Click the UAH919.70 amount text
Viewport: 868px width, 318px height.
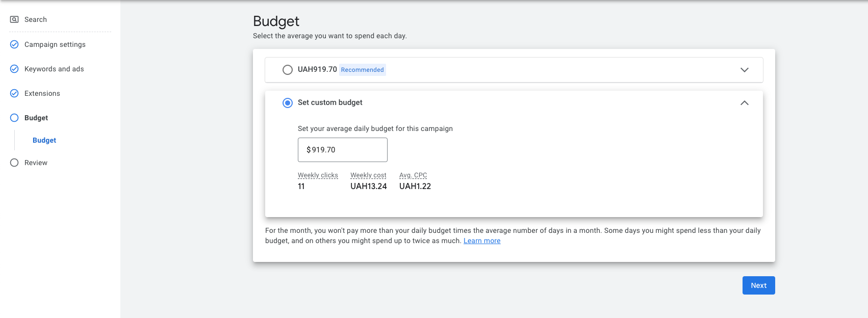pos(317,69)
